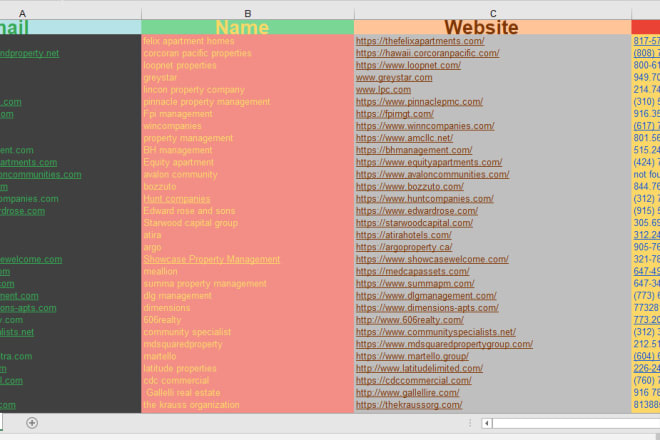Open www.huntcompanies.com link

(425, 199)
